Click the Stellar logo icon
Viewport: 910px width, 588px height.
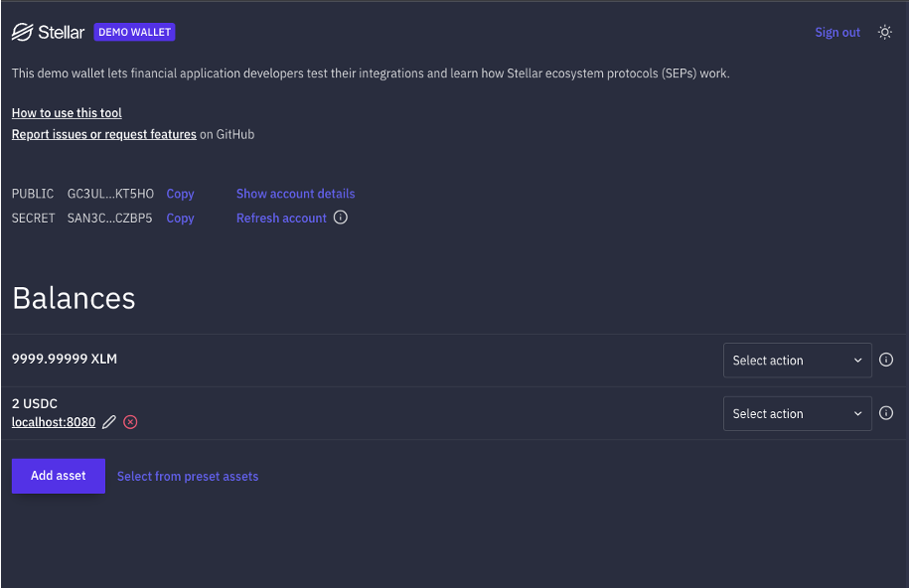[x=23, y=32]
